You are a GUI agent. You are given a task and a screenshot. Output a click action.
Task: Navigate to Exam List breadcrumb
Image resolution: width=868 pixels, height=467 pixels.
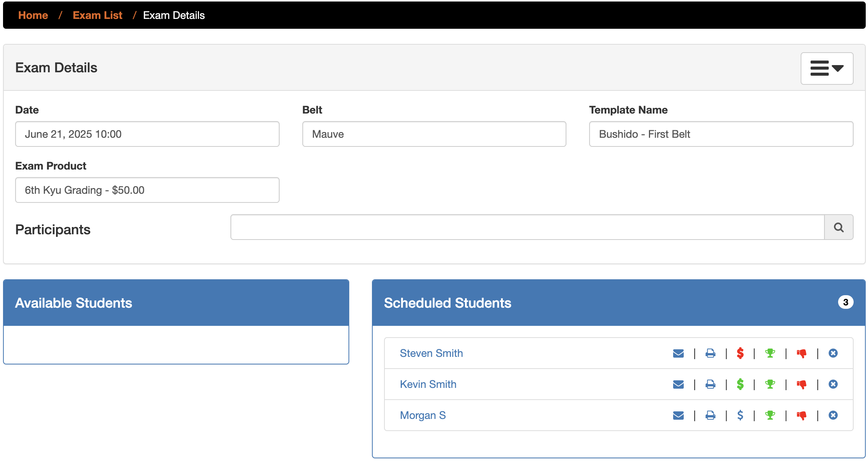[x=97, y=16]
